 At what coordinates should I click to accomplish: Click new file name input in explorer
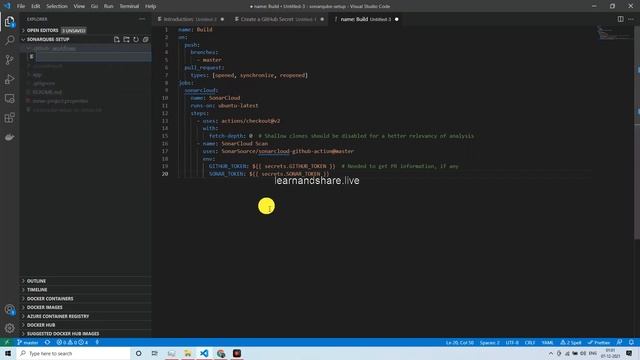[x=93, y=57]
